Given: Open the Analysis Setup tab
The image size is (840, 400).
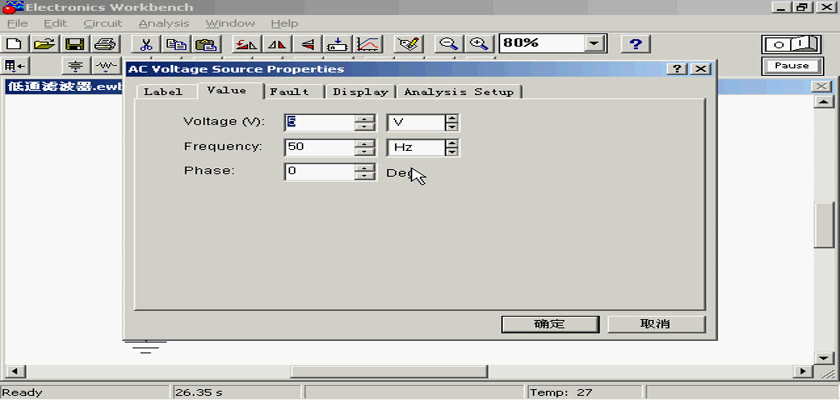Looking at the screenshot, I should [x=459, y=92].
